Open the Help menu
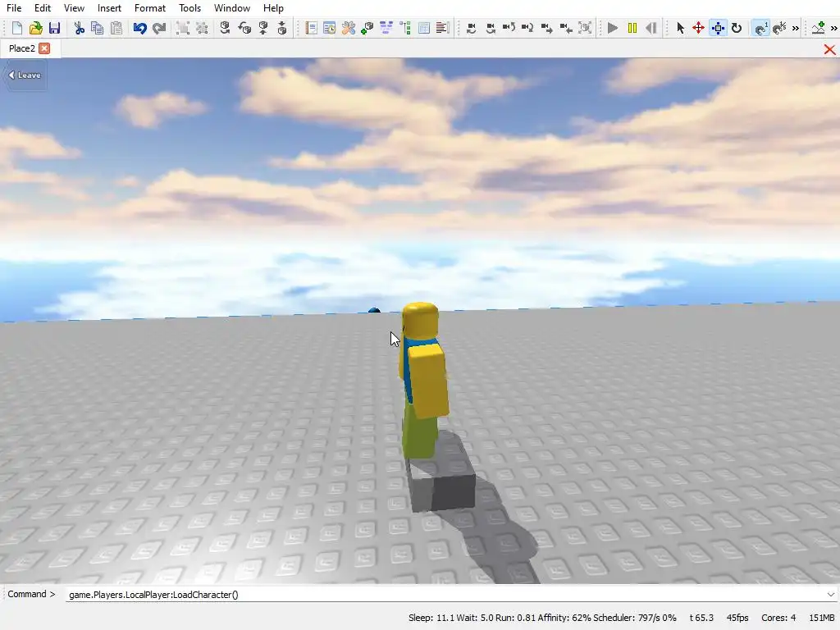 coord(273,8)
